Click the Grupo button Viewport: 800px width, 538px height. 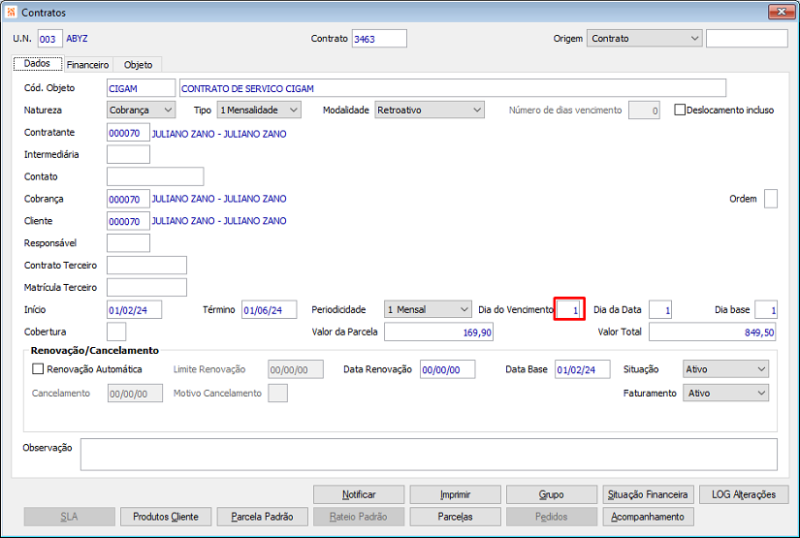[552, 494]
